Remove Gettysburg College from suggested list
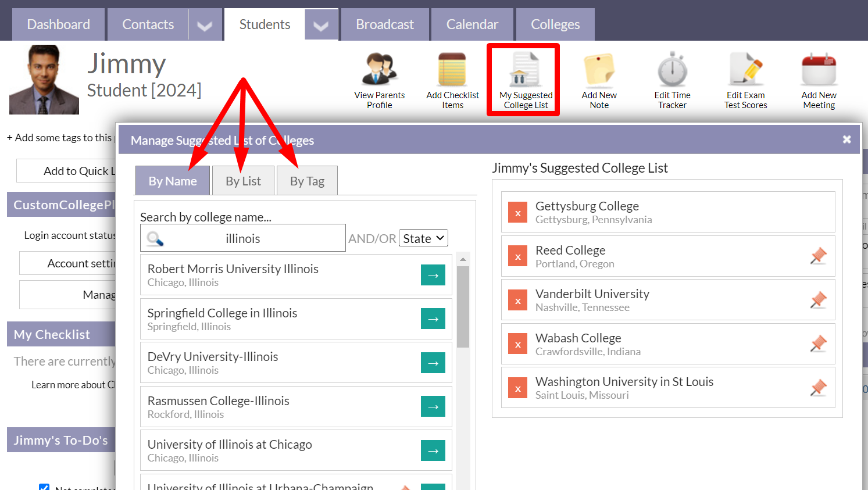 517,213
